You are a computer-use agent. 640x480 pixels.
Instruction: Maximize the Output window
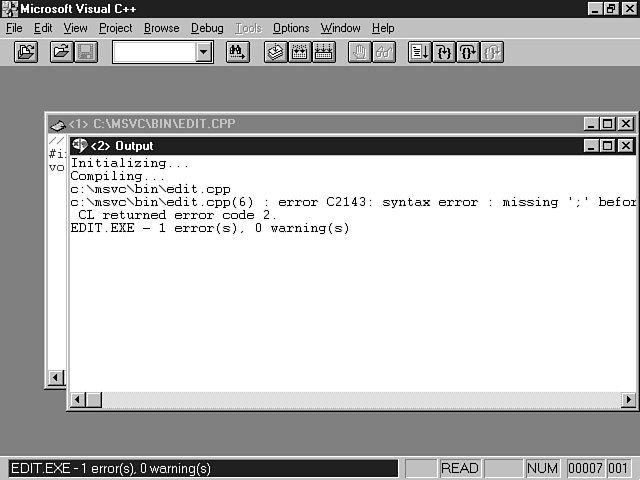point(608,146)
